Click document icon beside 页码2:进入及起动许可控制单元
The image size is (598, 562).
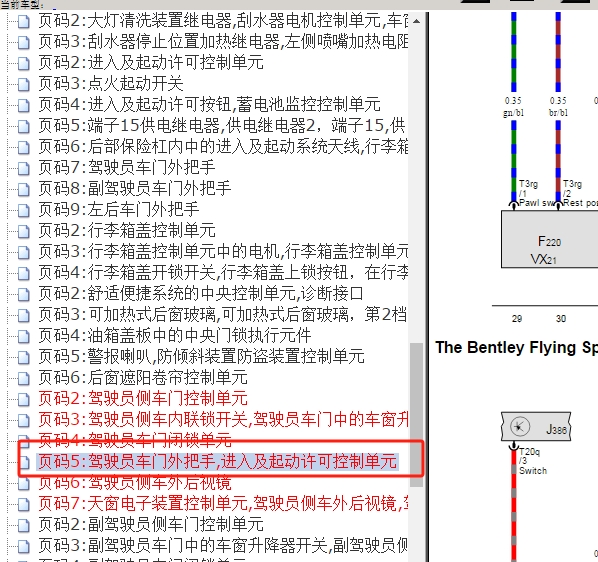(x=23, y=63)
